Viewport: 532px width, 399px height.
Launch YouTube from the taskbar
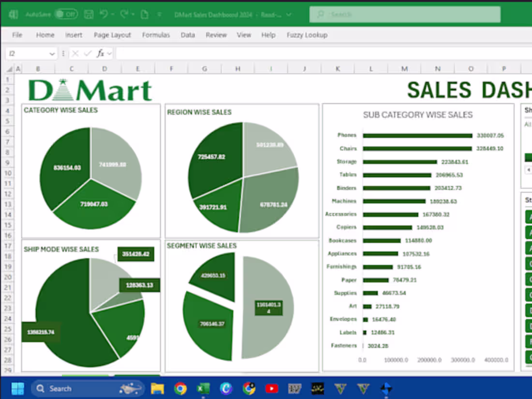pyautogui.click(x=272, y=388)
